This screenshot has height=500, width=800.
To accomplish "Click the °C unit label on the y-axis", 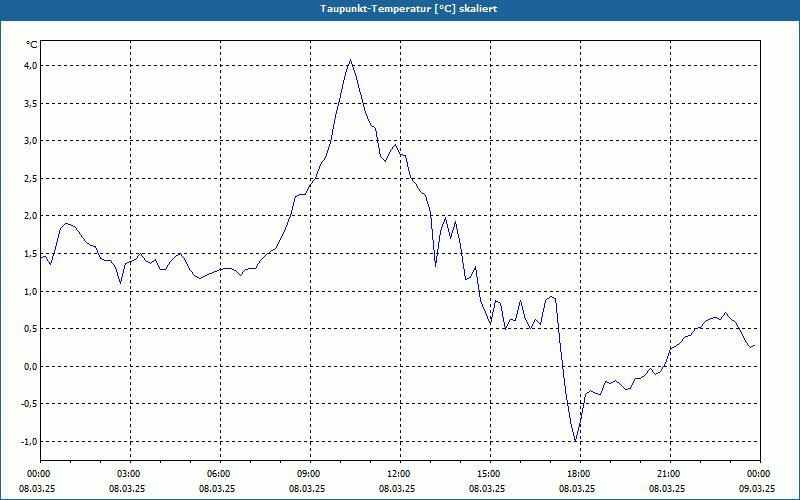I will pyautogui.click(x=32, y=45).
